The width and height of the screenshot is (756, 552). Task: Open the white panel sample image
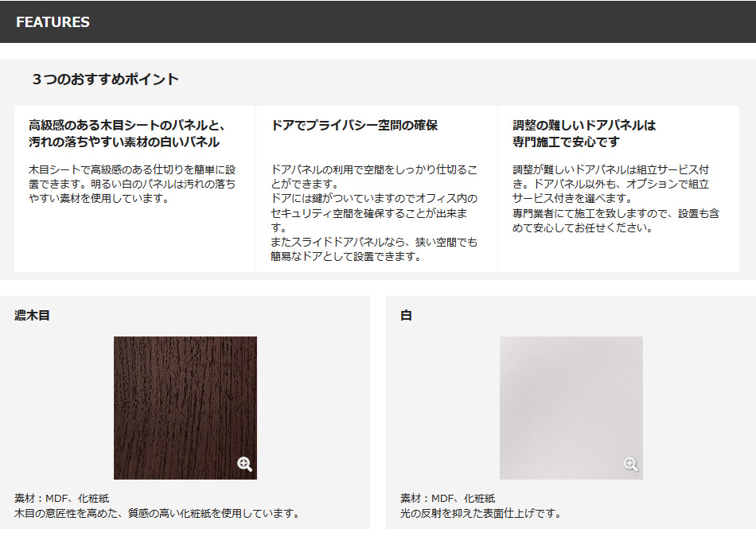(x=571, y=408)
